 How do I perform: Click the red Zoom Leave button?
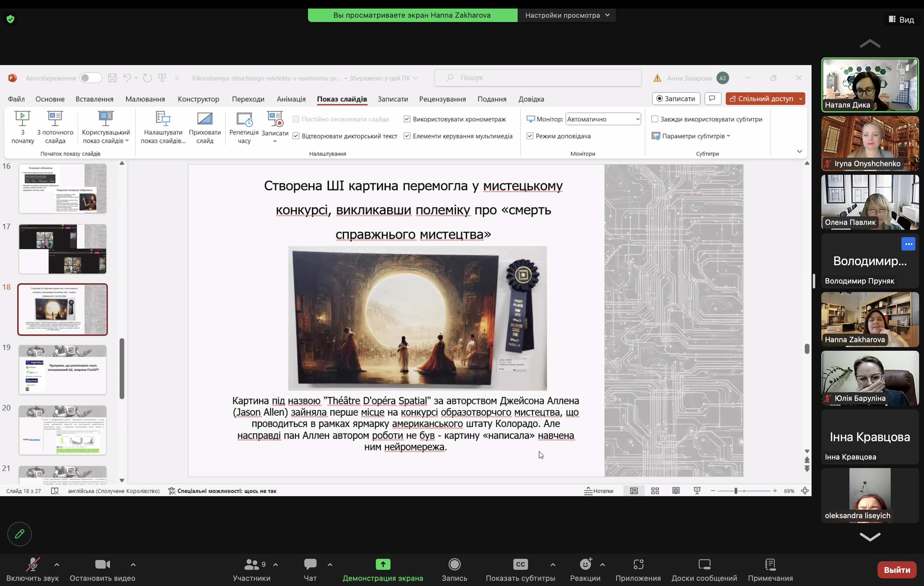897,570
